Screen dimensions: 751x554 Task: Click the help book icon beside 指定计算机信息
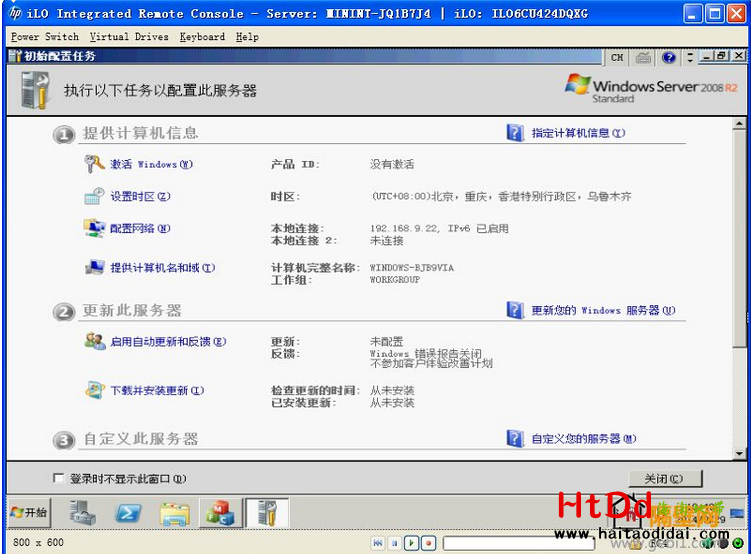click(x=515, y=133)
